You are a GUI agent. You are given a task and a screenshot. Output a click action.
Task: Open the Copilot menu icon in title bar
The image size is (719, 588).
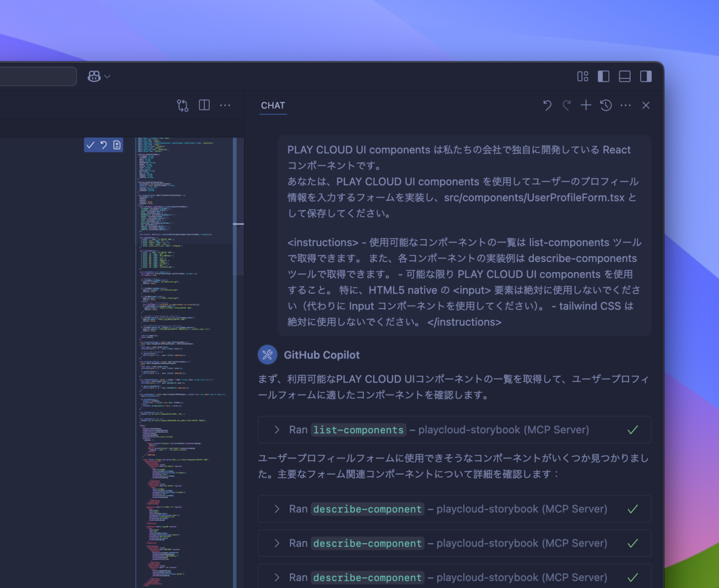[94, 76]
